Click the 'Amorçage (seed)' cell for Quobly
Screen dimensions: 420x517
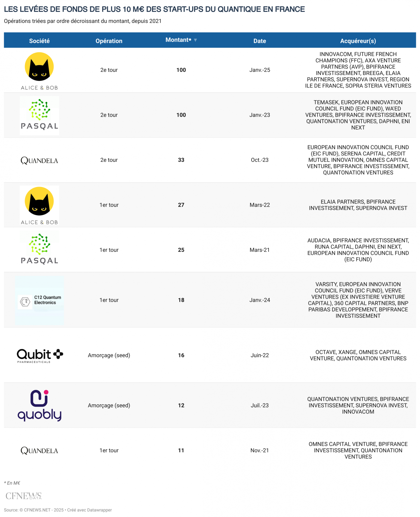109,405
